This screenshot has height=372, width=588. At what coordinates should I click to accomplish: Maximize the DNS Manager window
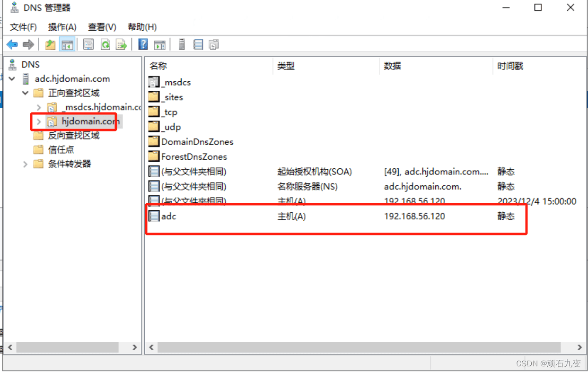pos(538,8)
